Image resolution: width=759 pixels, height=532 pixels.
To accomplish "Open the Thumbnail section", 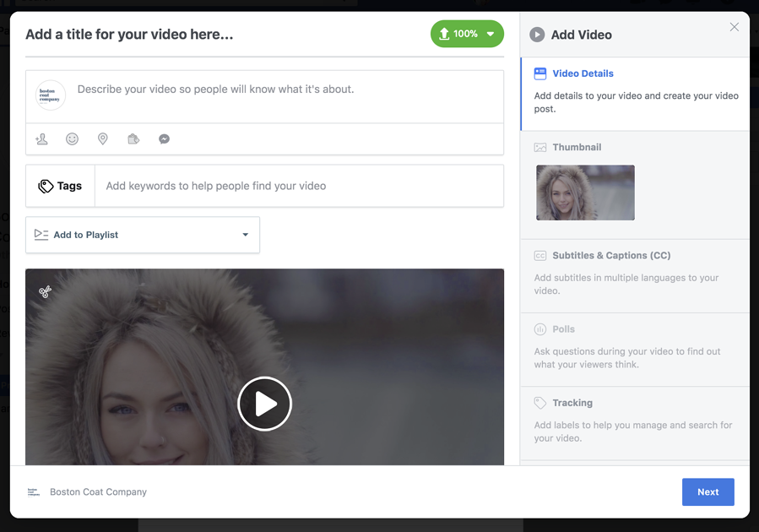I will (577, 147).
